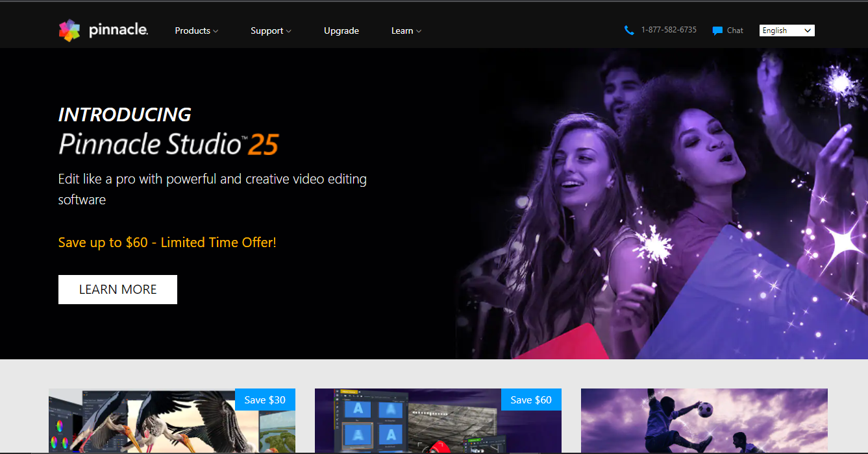The width and height of the screenshot is (868, 454).
Task: Open the soccer kick product card thumbnail
Action: pyautogui.click(x=704, y=421)
